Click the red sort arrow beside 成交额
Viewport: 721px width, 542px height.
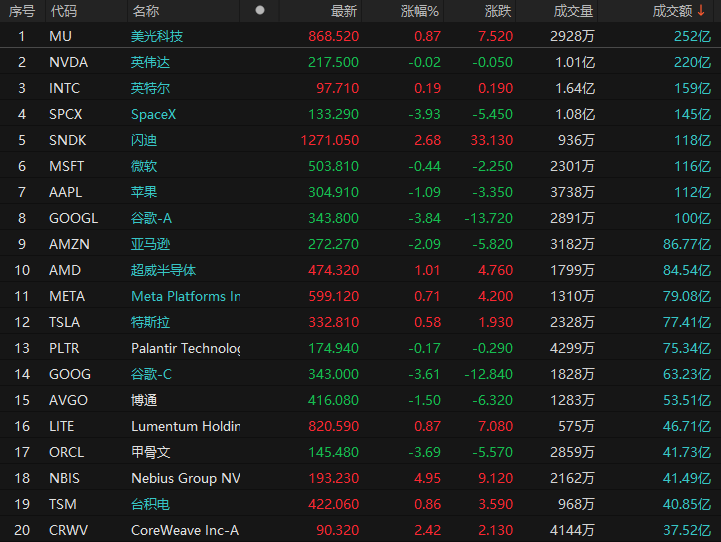(701, 11)
